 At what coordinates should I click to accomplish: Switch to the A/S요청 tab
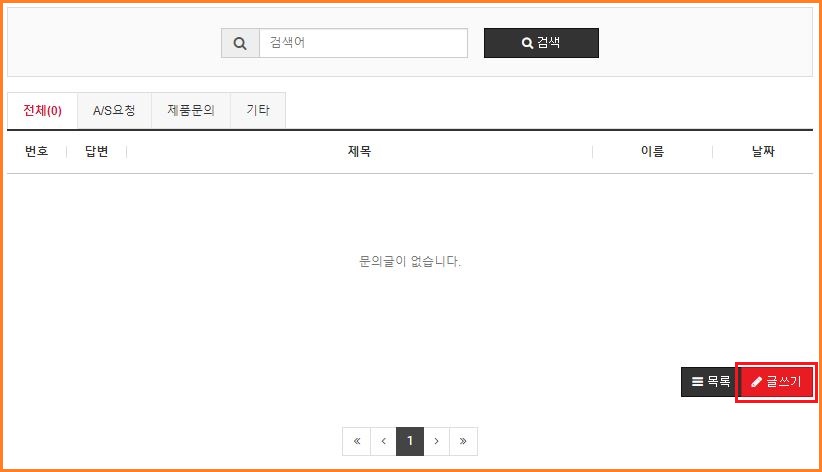tap(114, 111)
